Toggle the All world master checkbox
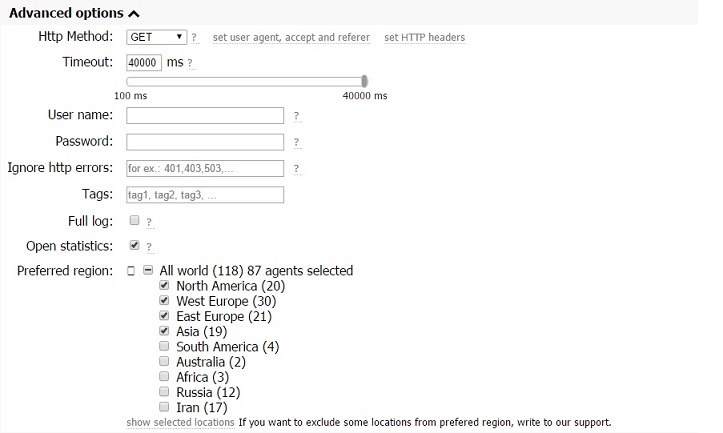 coord(131,271)
